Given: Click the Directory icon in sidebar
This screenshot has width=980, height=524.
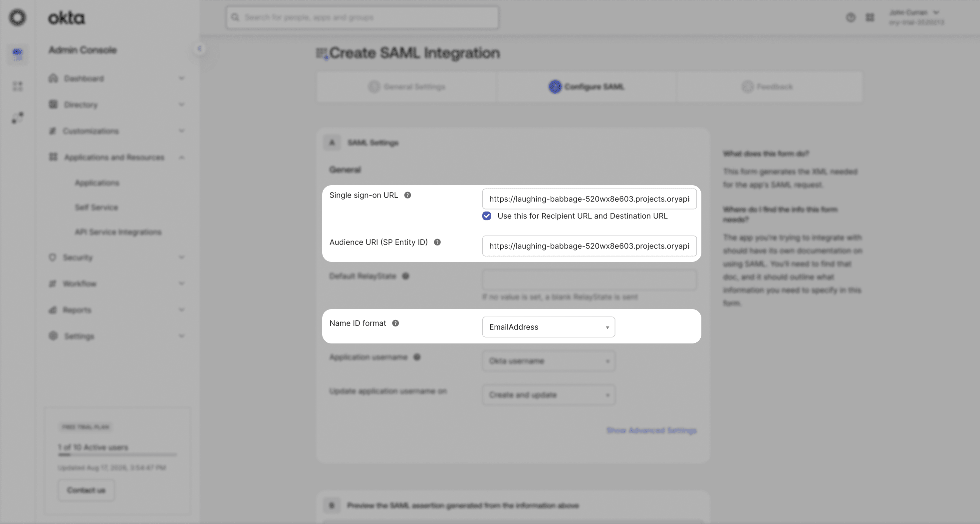Looking at the screenshot, I should coord(53,104).
